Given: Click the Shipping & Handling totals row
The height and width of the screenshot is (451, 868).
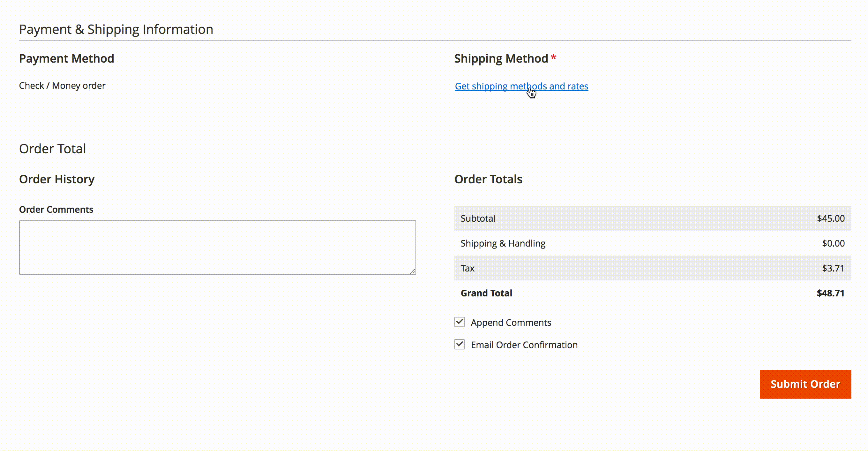Looking at the screenshot, I should (x=652, y=243).
